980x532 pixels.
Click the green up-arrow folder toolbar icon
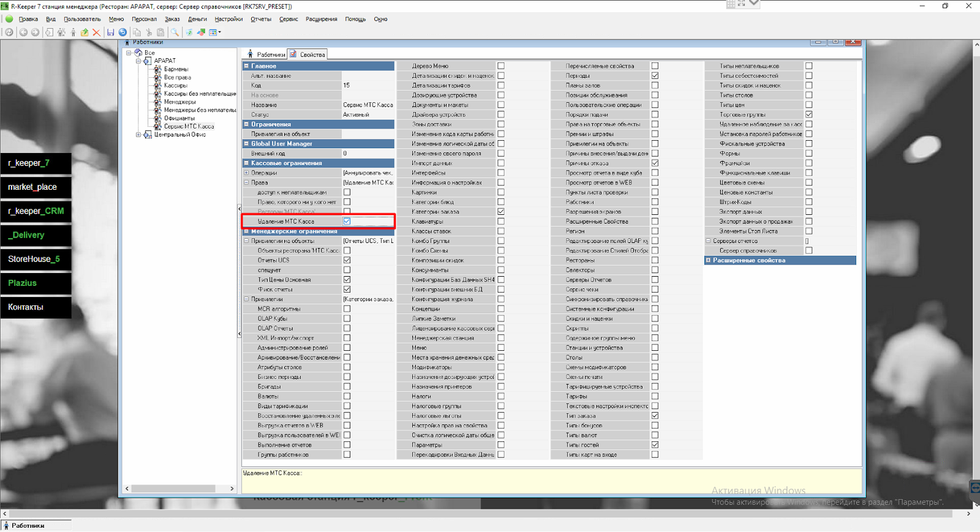click(x=85, y=32)
